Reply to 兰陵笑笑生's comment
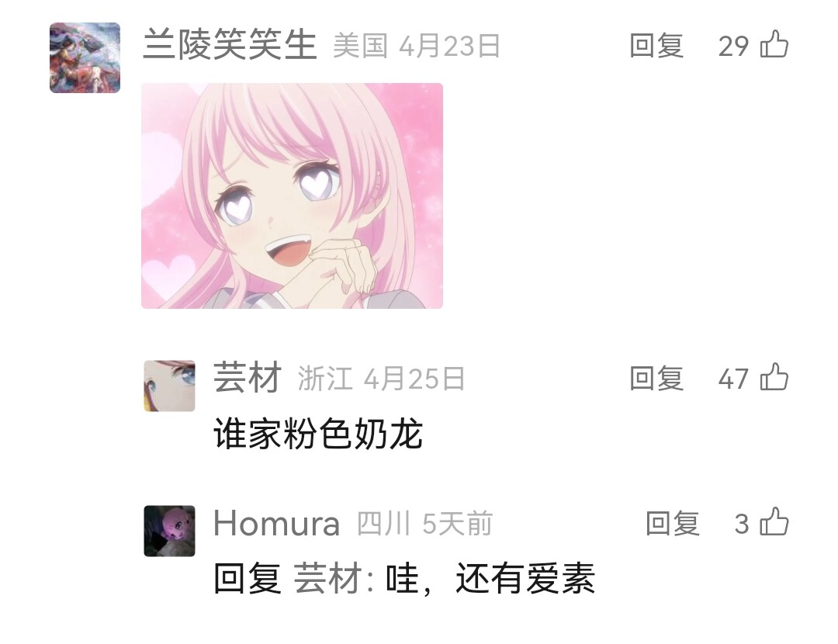 656,46
